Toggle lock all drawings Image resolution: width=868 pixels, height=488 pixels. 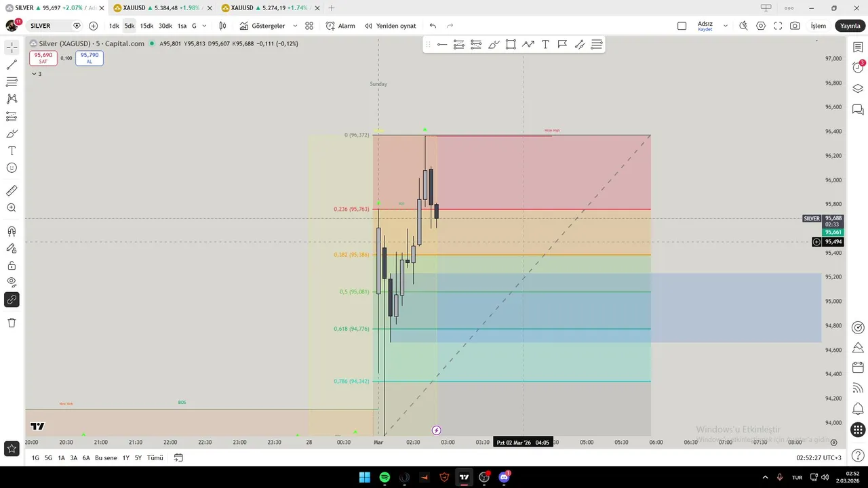click(12, 266)
